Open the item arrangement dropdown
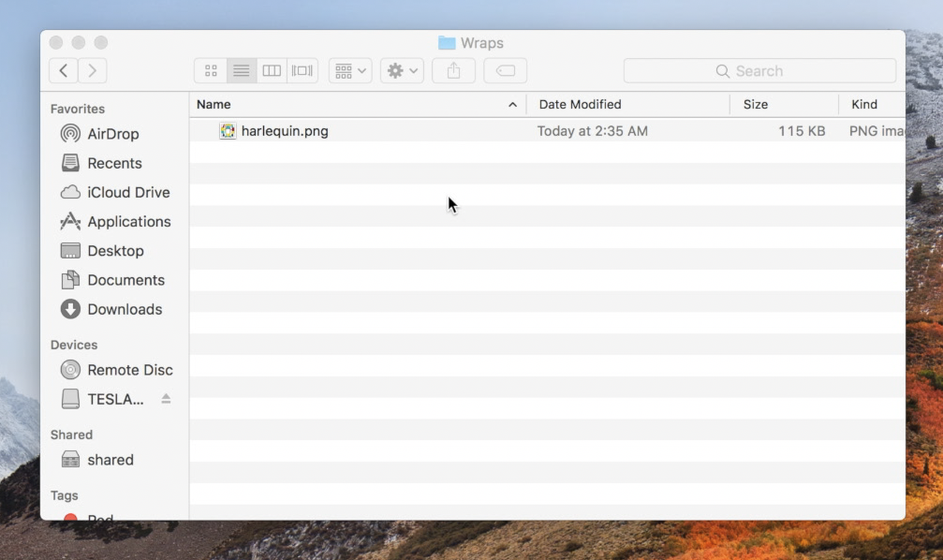The width and height of the screenshot is (943, 560). pos(350,71)
